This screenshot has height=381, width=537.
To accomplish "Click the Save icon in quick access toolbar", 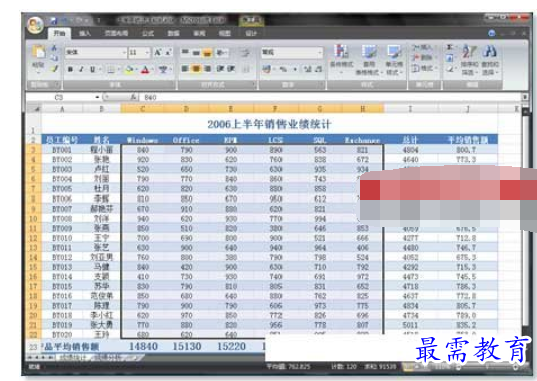I will click(x=54, y=21).
